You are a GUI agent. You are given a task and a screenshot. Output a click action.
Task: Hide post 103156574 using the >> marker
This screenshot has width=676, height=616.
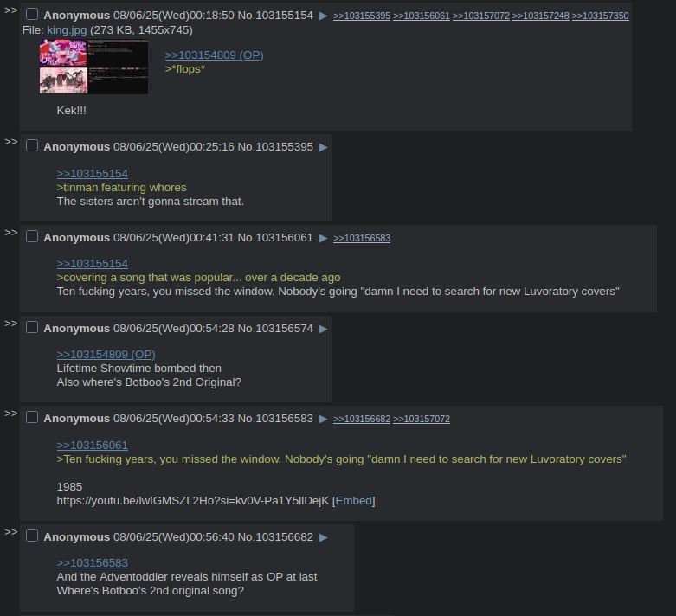click(x=10, y=324)
